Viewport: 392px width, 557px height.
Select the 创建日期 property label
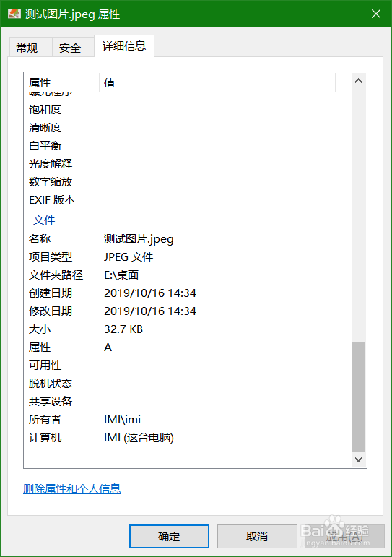51,293
